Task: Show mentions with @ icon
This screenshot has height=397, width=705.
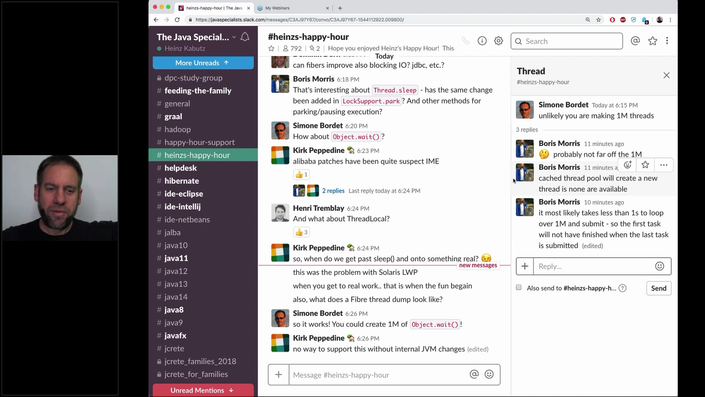Action: 635,41
